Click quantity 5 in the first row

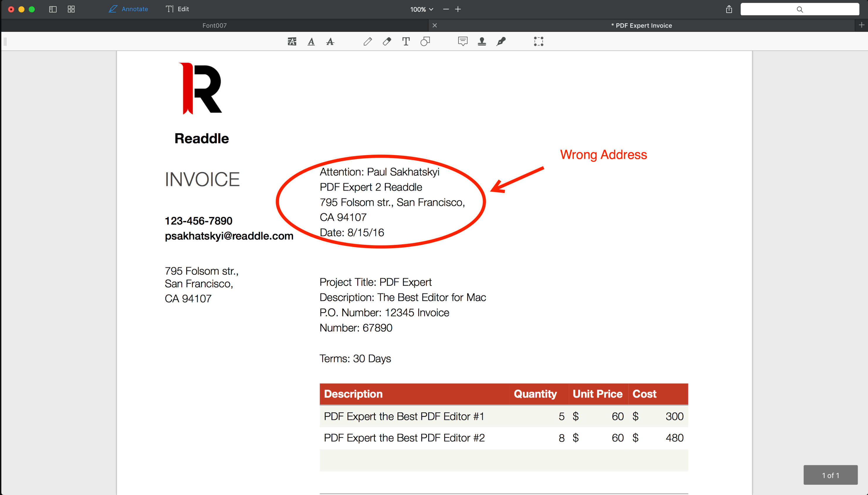562,417
